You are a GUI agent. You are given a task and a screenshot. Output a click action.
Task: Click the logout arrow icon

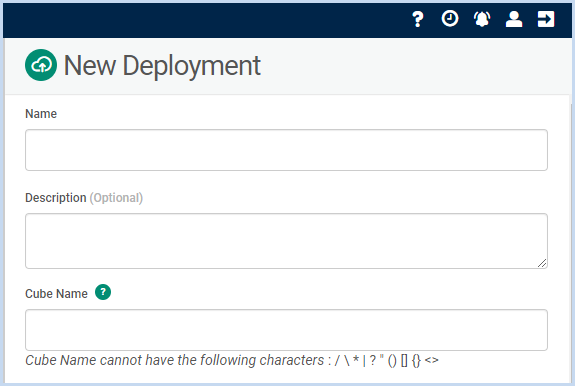(x=546, y=19)
